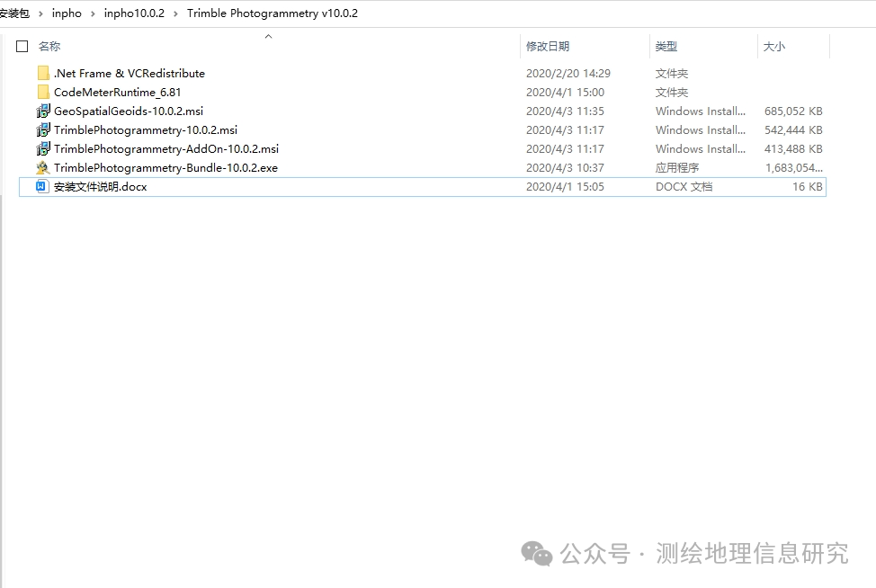
Task: Toggle the select-all checkbox in the header
Action: (22, 45)
